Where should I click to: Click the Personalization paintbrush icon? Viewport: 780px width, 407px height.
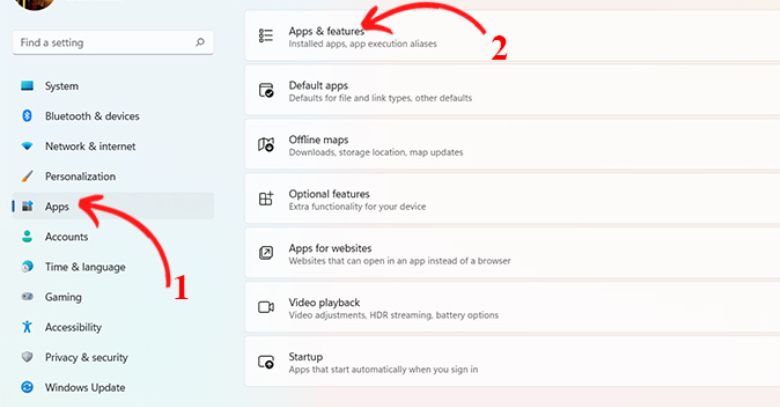click(27, 176)
